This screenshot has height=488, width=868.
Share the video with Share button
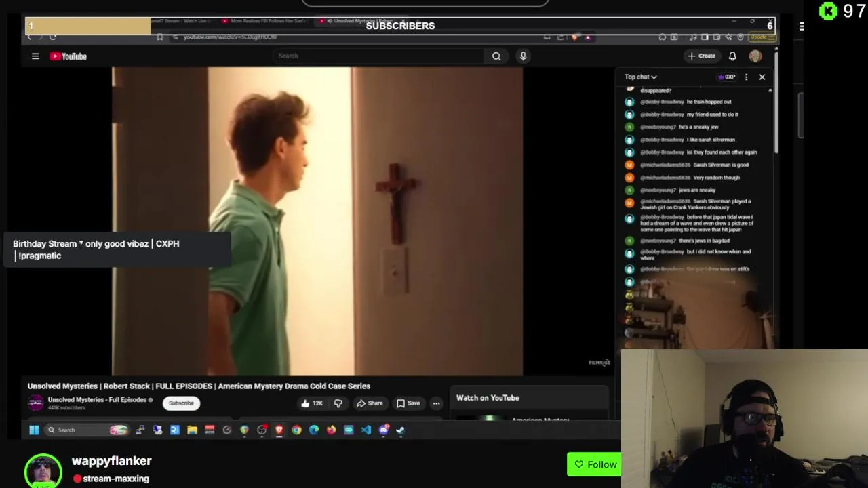(x=370, y=403)
